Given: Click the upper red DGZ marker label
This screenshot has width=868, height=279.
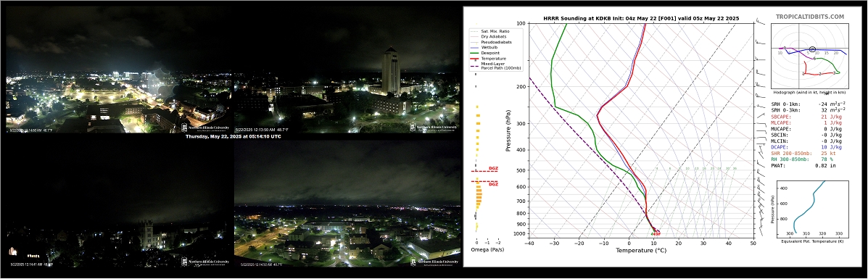Looking at the screenshot, I should tap(493, 169).
